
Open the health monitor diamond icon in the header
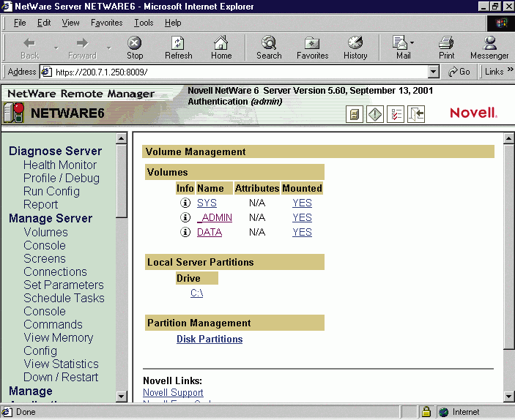click(x=375, y=114)
